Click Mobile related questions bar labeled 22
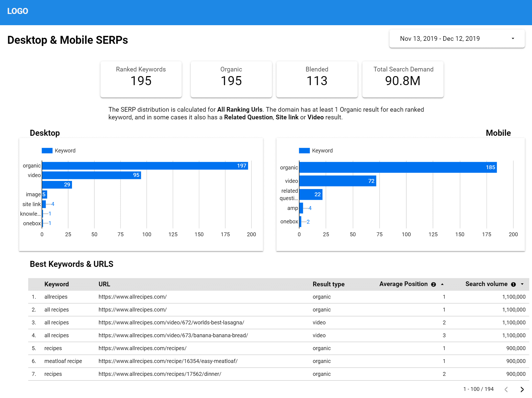 coord(311,195)
